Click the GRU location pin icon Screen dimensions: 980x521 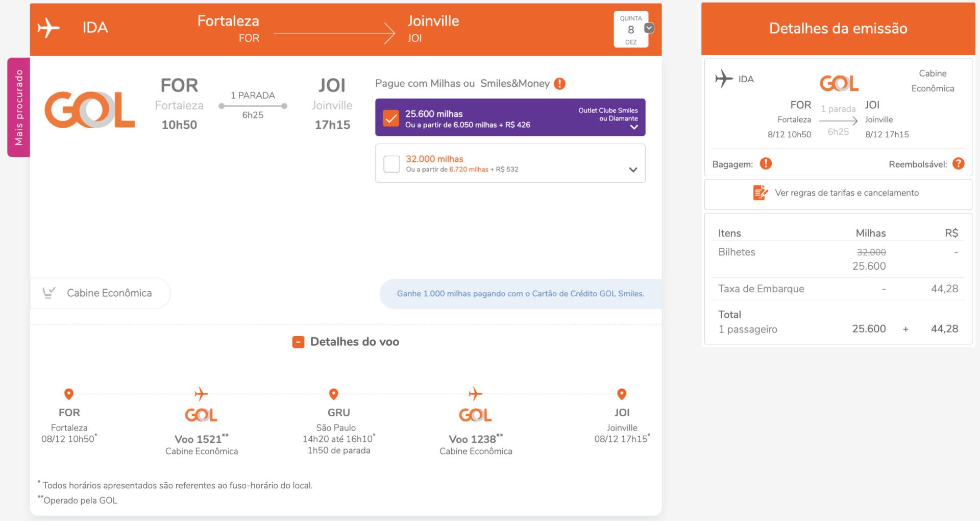pyautogui.click(x=333, y=394)
